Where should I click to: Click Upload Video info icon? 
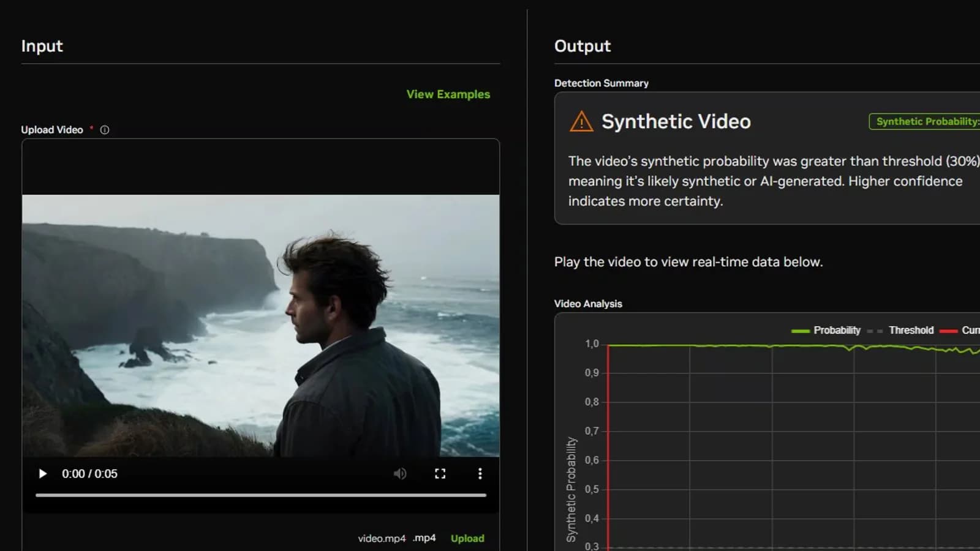pos(105,130)
